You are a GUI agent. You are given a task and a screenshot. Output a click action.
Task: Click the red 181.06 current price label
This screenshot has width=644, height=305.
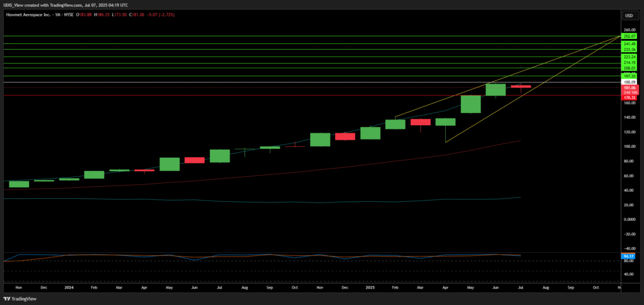629,88
